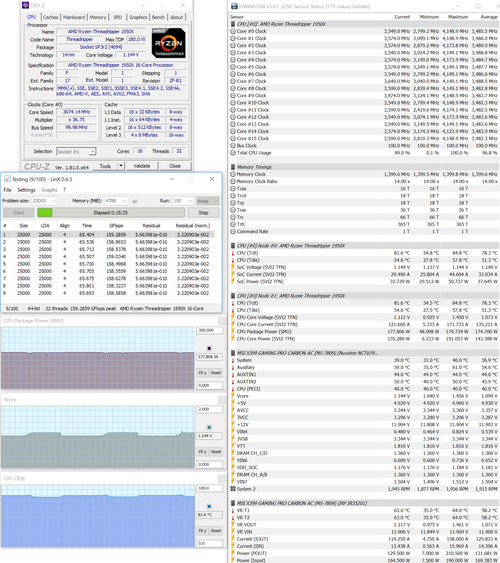Image resolution: width=500 pixels, height=563 pixels.
Task: Click the Stop button in LinX
Action: [203, 213]
